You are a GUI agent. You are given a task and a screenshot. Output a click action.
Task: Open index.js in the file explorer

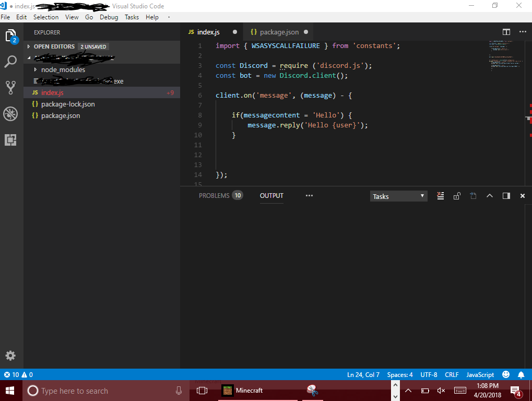pos(102,92)
